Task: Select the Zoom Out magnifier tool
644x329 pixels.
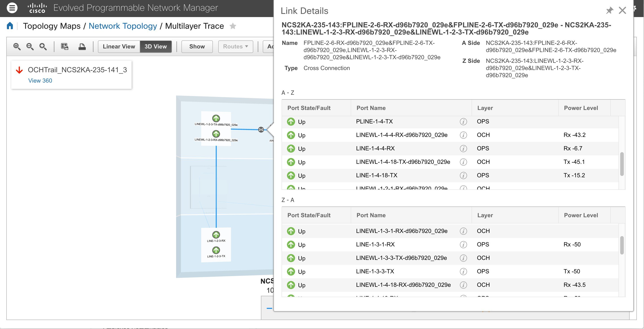Action: click(x=30, y=46)
